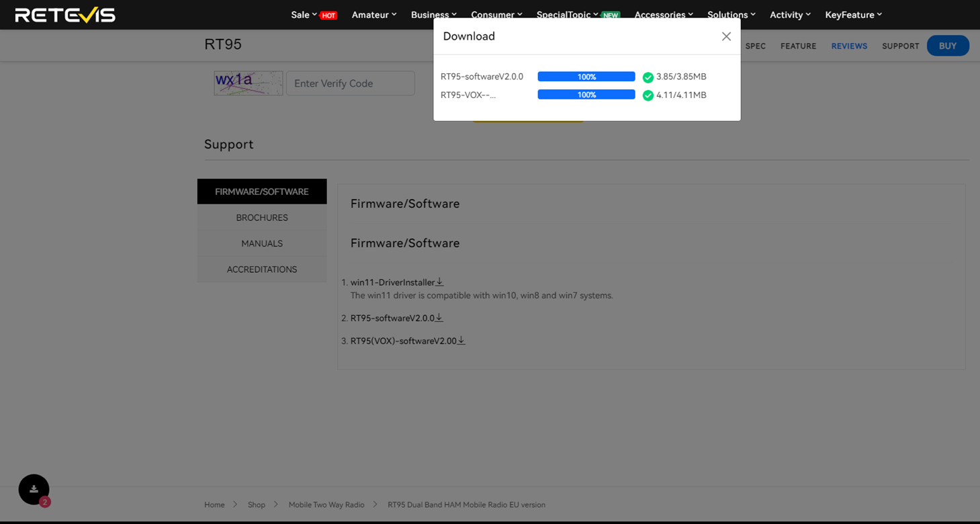Expand the SpecialTopic menu
This screenshot has height=524, width=980.
pos(568,15)
